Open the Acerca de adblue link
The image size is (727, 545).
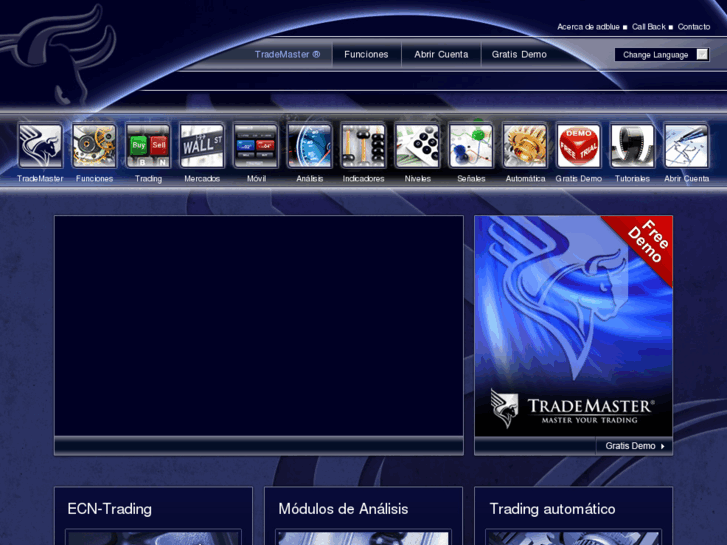(x=588, y=27)
